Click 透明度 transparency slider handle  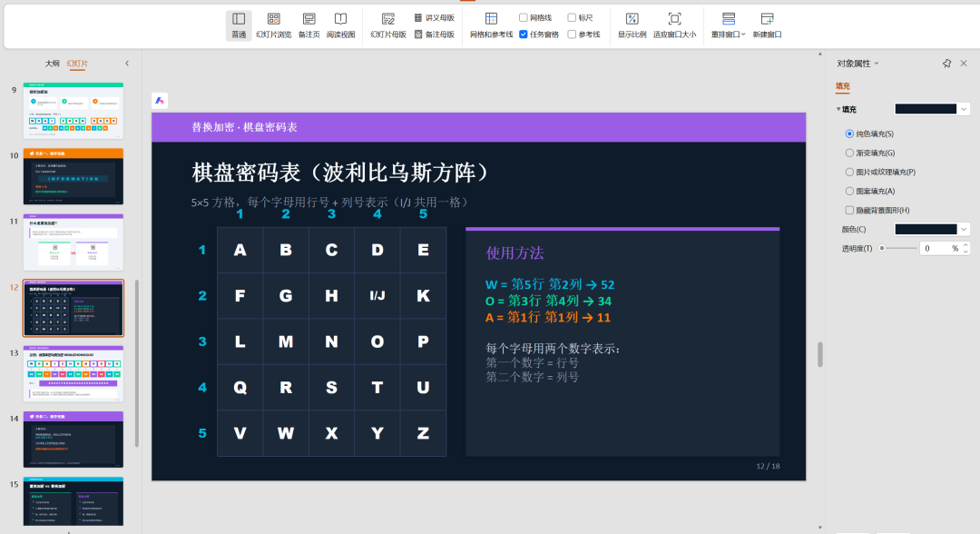point(882,248)
